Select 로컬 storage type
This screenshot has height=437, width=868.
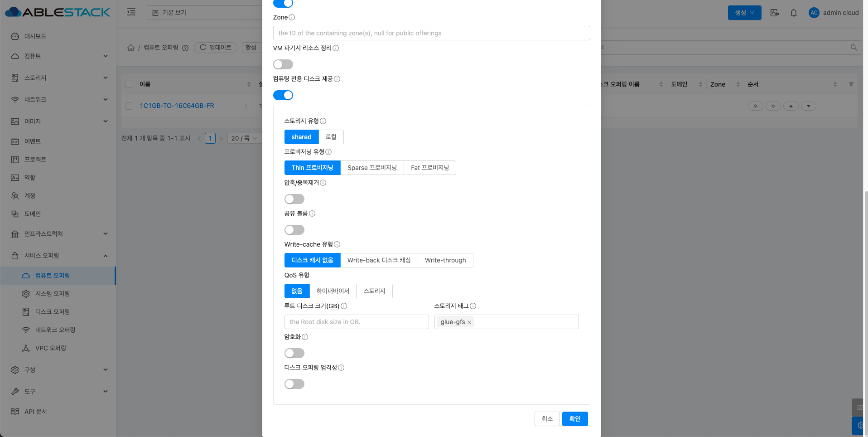click(x=331, y=137)
